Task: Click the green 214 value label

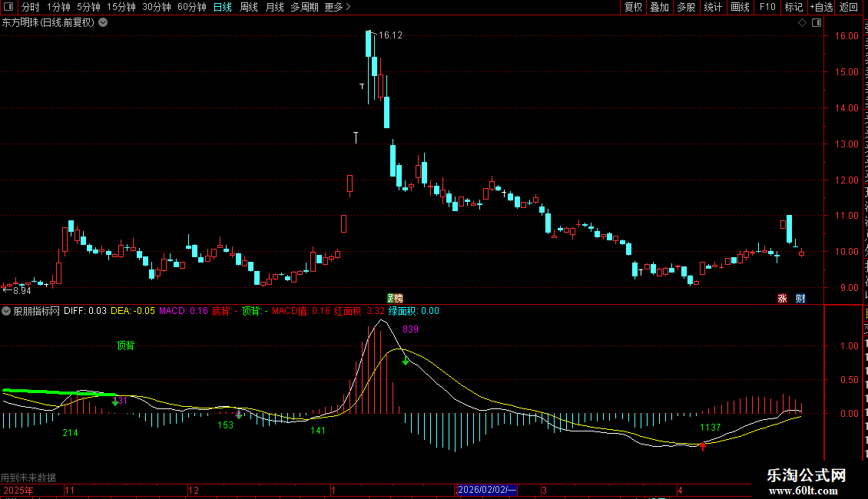Action: (71, 433)
